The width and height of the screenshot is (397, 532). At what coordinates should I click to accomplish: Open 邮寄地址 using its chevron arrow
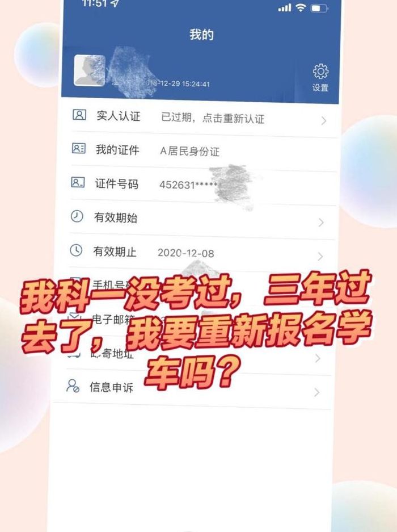(318, 358)
